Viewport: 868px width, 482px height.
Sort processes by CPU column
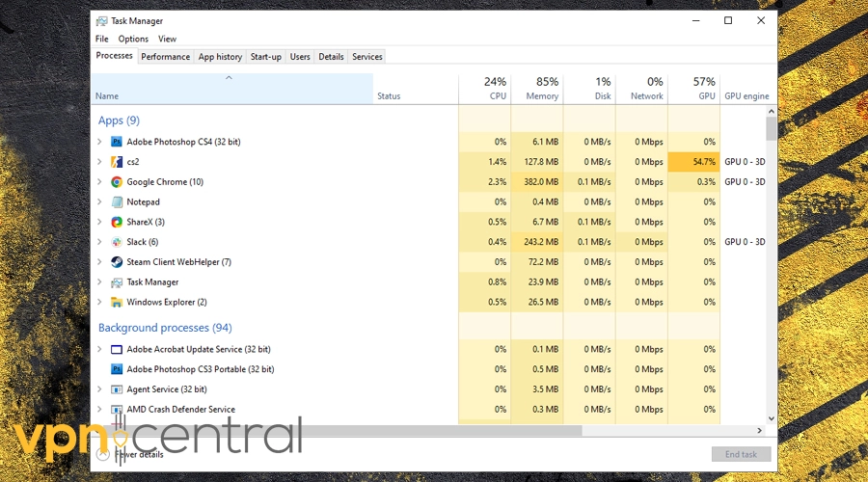pos(485,89)
